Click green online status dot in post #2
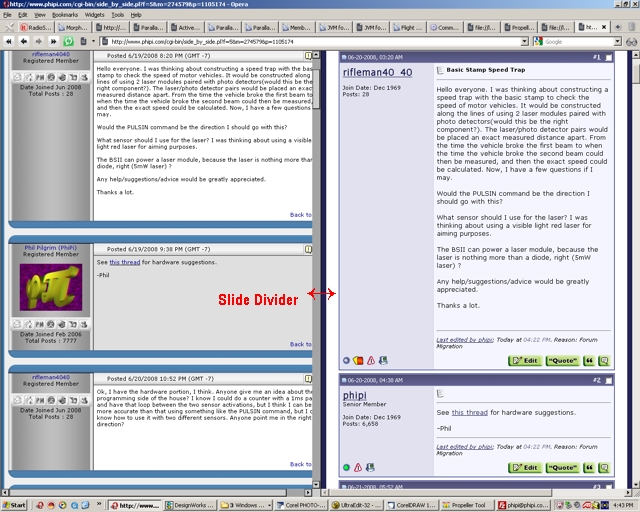The height and width of the screenshot is (512, 640). click(346, 467)
